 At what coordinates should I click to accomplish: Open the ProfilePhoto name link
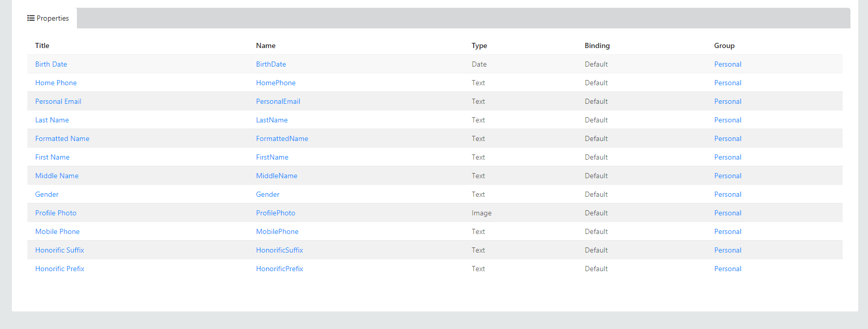coord(276,213)
